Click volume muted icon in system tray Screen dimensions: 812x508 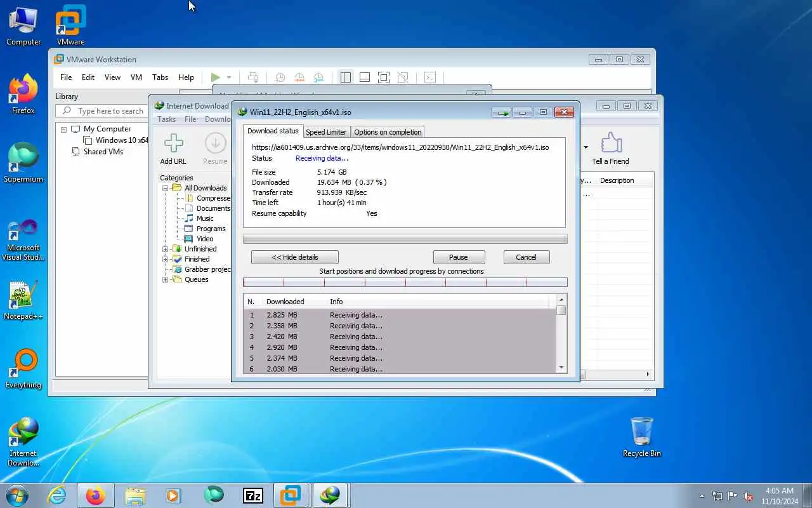(x=748, y=496)
